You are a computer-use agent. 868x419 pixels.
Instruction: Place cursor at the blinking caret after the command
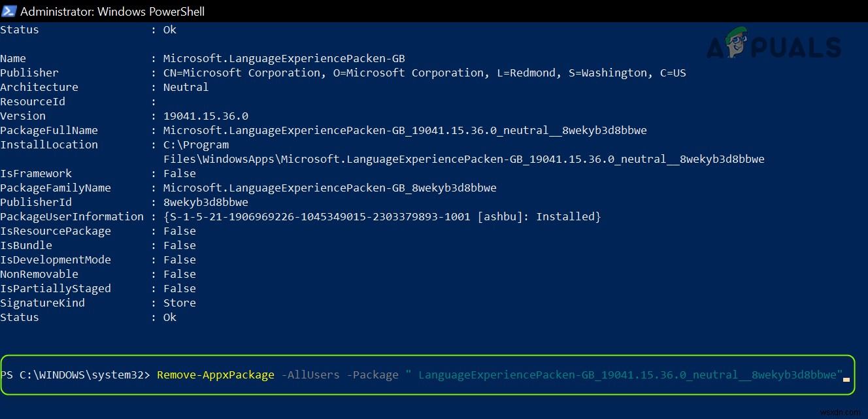pos(846,376)
